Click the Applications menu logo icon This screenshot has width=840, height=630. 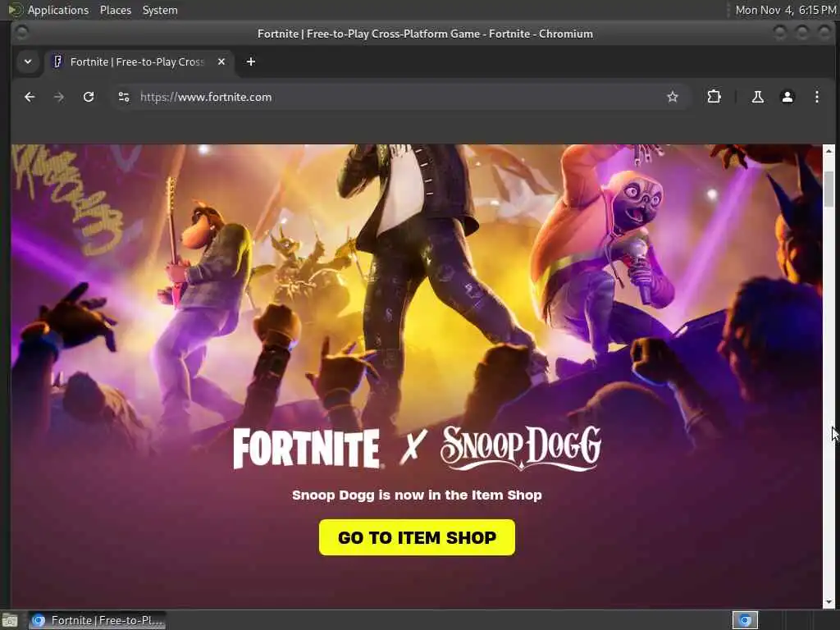point(15,10)
